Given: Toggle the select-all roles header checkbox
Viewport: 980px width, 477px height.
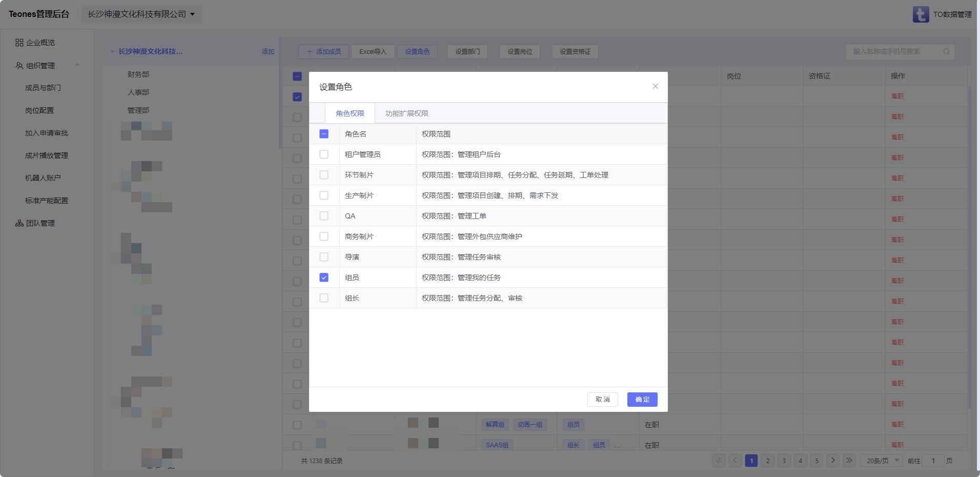Looking at the screenshot, I should tap(324, 134).
